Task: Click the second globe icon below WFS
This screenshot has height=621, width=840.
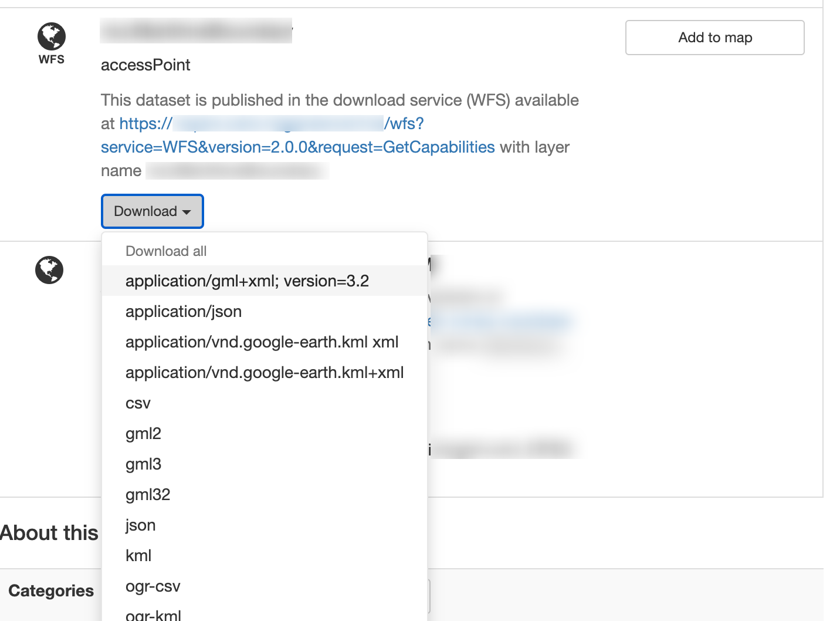Action: coord(49,270)
